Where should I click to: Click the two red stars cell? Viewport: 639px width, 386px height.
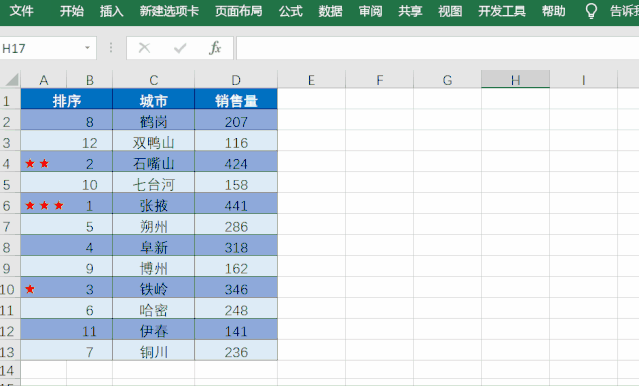[44, 162]
